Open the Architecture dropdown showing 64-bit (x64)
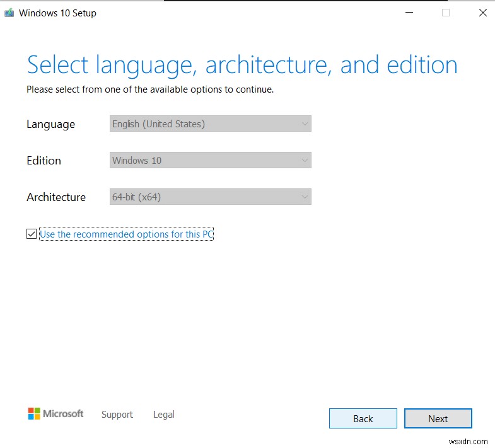This screenshot has height=448, width=495. point(210,197)
